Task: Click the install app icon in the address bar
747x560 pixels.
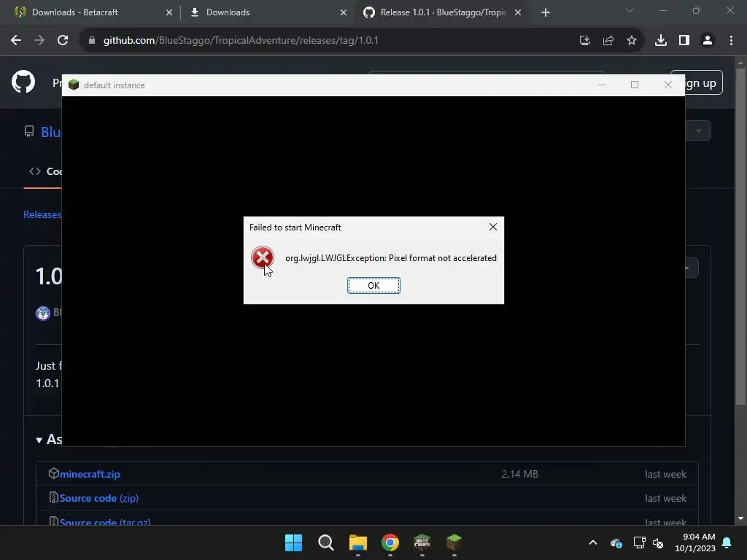Action: 584,41
